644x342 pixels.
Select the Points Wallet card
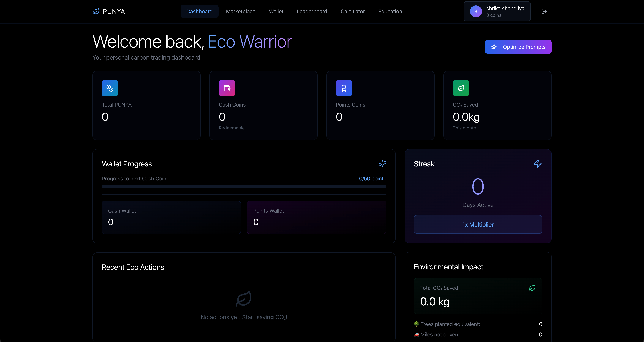(316, 217)
